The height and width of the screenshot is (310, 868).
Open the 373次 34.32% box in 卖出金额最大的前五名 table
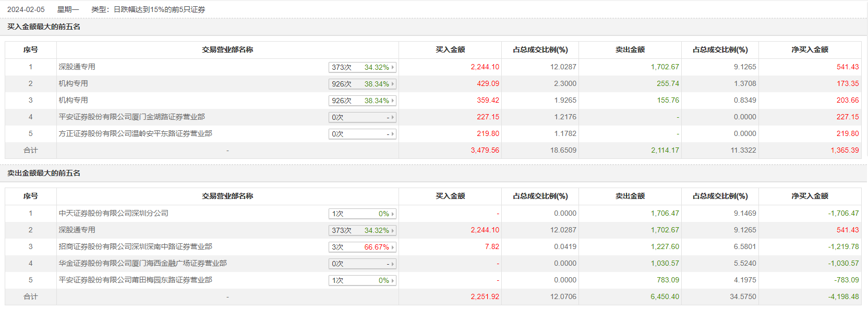pyautogui.click(x=362, y=230)
